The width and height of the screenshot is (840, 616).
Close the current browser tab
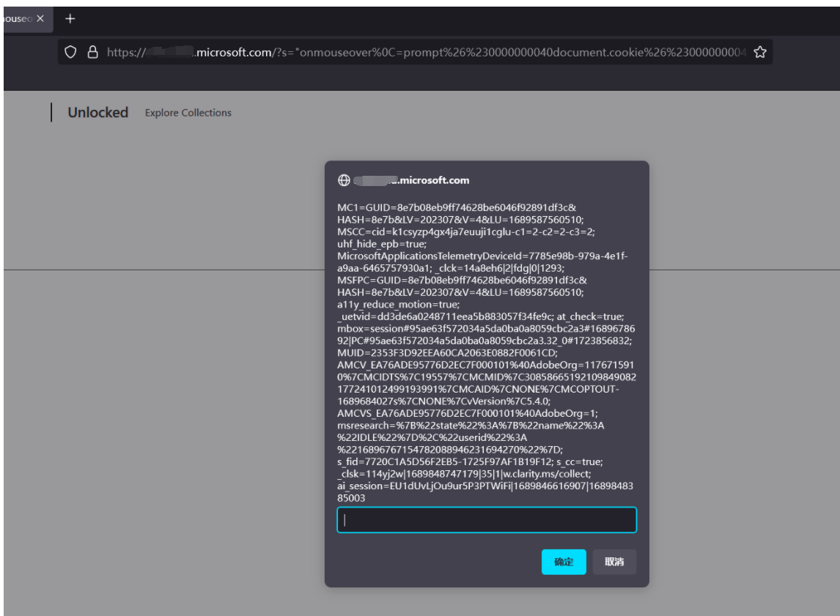pos(40,19)
